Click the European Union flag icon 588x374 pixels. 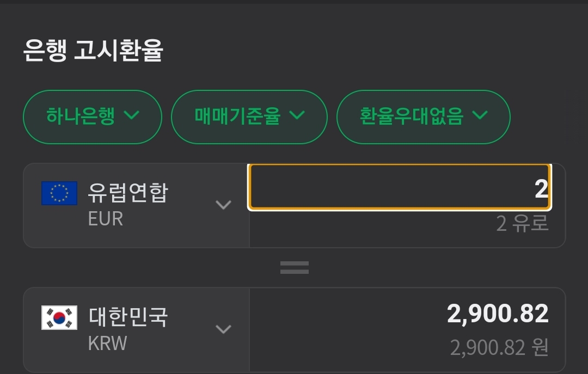click(x=59, y=193)
